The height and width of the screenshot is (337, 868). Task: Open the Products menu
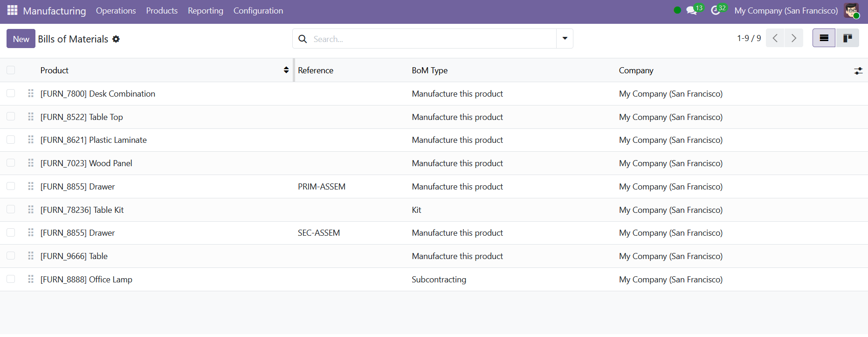pyautogui.click(x=162, y=11)
